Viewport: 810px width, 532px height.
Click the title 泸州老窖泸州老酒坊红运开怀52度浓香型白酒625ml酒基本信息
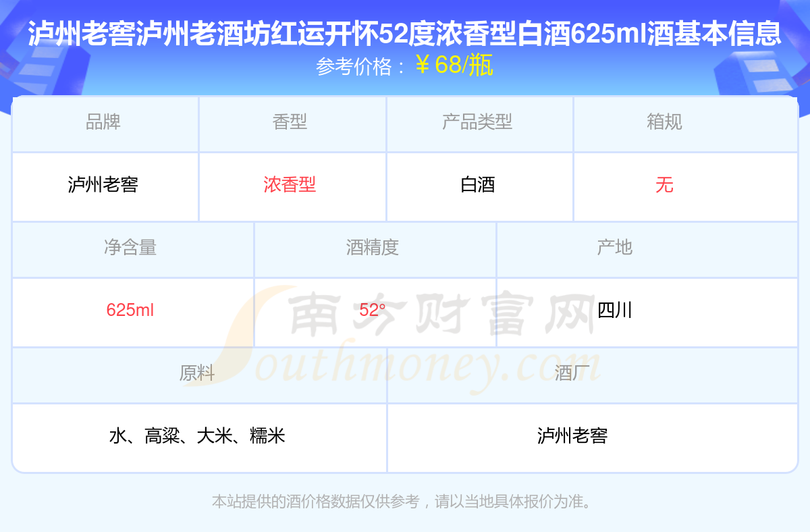405,34
